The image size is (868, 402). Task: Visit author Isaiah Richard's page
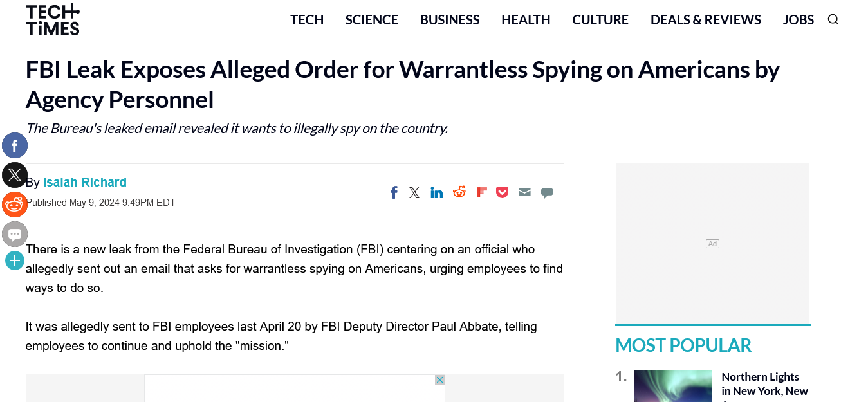tap(85, 182)
